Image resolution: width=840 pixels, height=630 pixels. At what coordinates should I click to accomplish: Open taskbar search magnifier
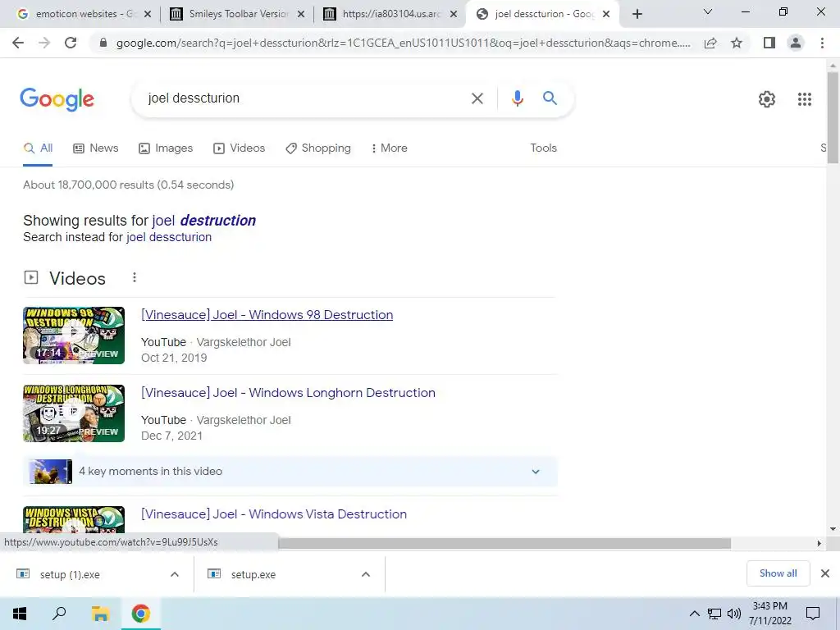(59, 614)
